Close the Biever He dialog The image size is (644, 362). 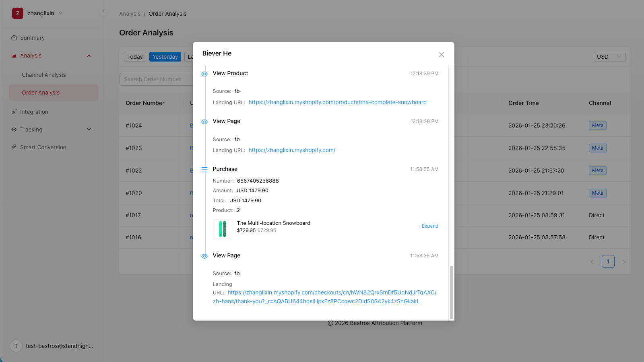click(441, 55)
